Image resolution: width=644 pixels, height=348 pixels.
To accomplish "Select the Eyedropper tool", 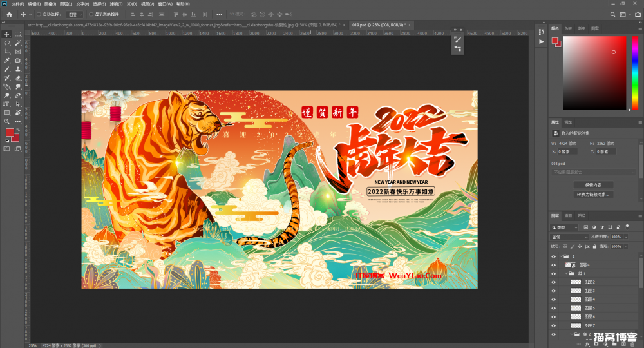I will tap(6, 61).
